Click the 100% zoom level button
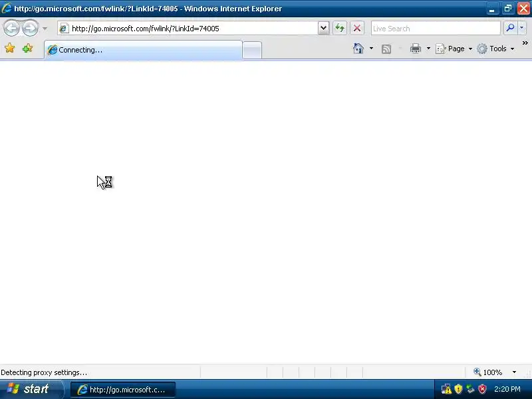The width and height of the screenshot is (532, 399). 488,372
